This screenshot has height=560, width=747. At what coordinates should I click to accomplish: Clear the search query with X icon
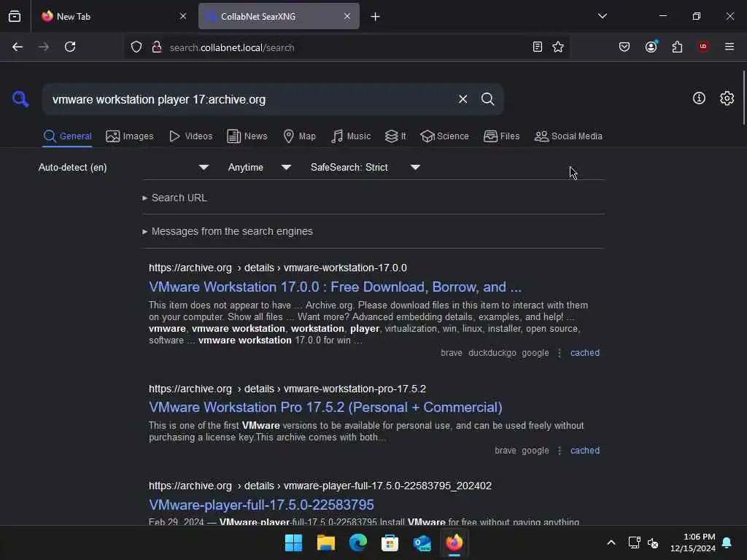pos(462,99)
